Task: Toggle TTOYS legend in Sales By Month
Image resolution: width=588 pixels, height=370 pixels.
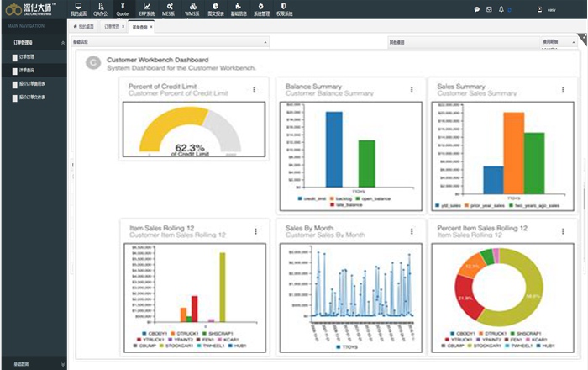Action: click(347, 347)
